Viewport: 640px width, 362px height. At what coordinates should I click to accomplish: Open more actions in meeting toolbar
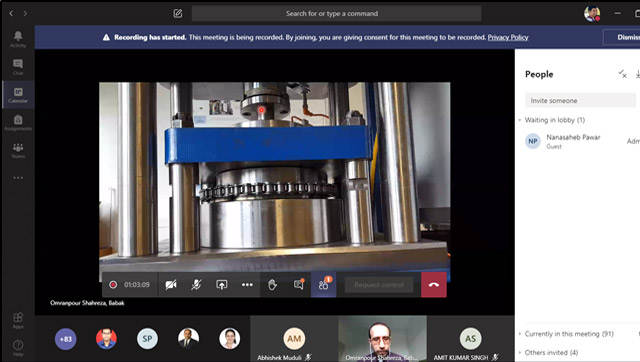(x=247, y=284)
